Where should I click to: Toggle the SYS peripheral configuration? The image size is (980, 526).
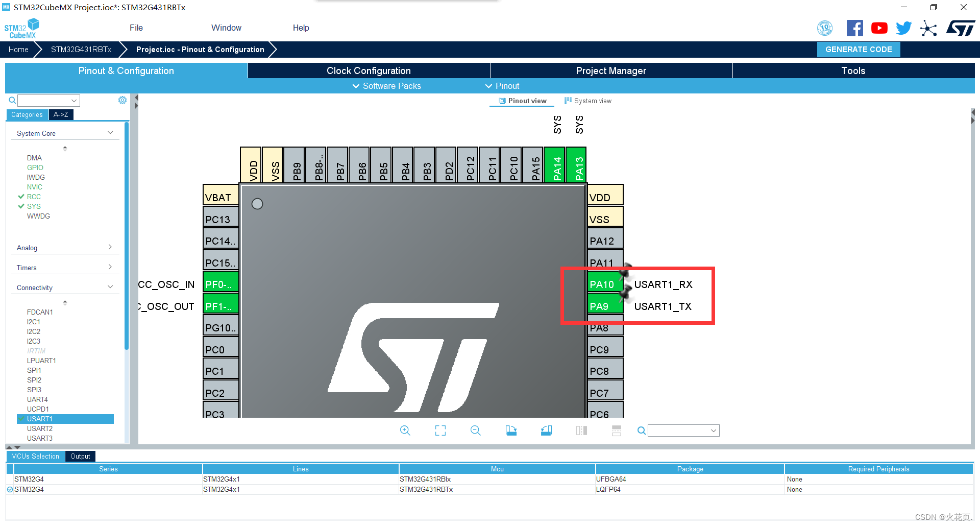pos(34,206)
